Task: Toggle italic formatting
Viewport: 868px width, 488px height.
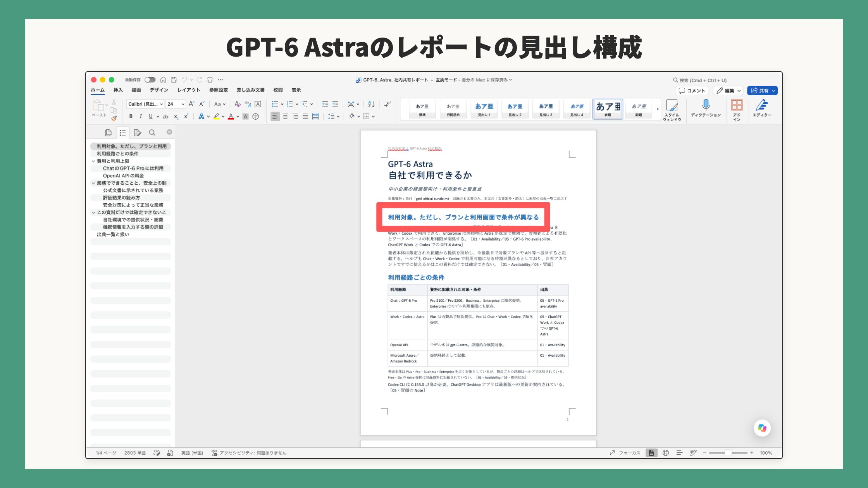Action: (x=141, y=116)
